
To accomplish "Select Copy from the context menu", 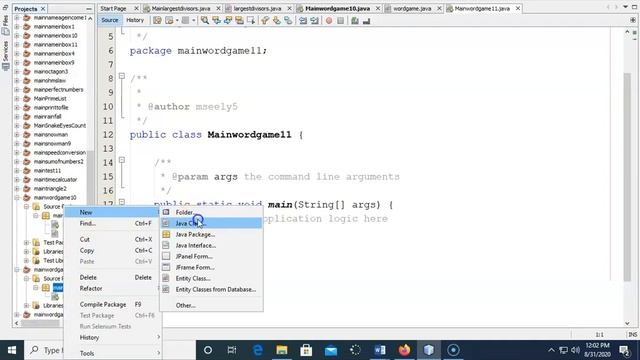I will (x=113, y=250).
